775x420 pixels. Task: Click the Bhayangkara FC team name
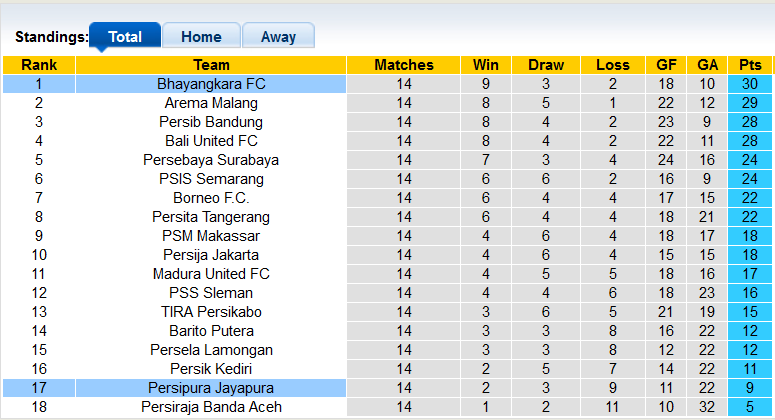[x=211, y=84]
